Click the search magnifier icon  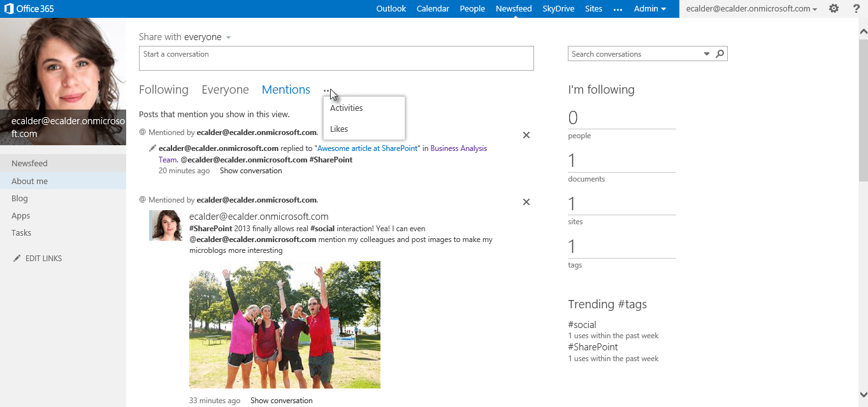coord(720,54)
